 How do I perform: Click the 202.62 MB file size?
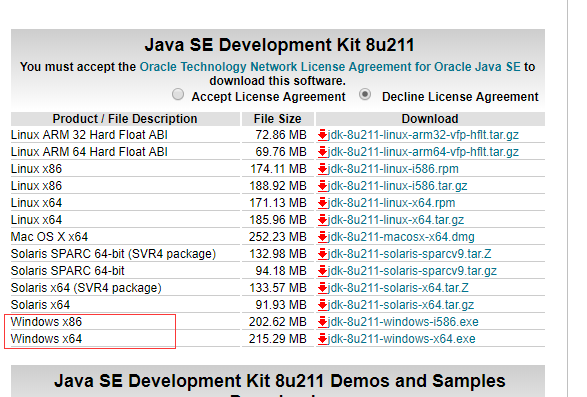(278, 322)
